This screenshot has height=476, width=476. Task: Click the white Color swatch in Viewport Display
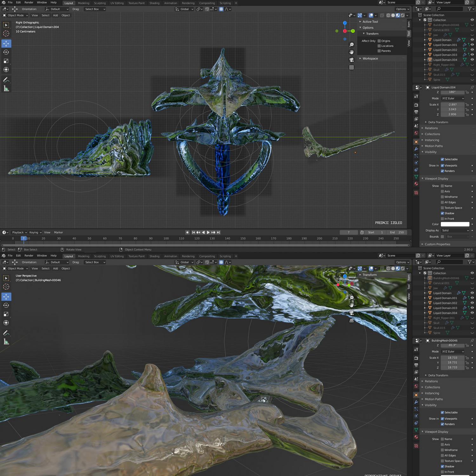[455, 224]
